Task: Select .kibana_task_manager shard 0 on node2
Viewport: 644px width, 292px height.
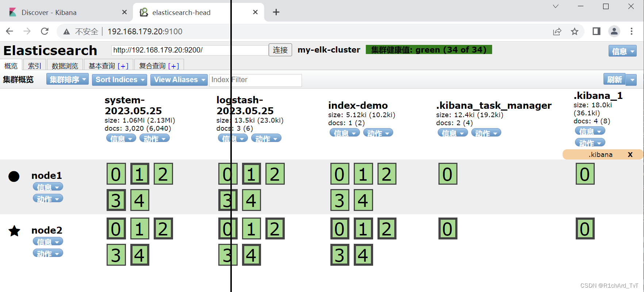Action: tap(448, 228)
